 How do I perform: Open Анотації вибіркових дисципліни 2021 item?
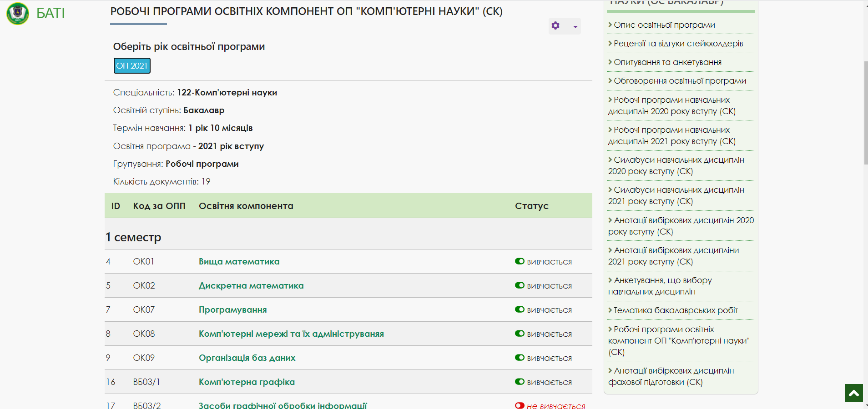(674, 256)
